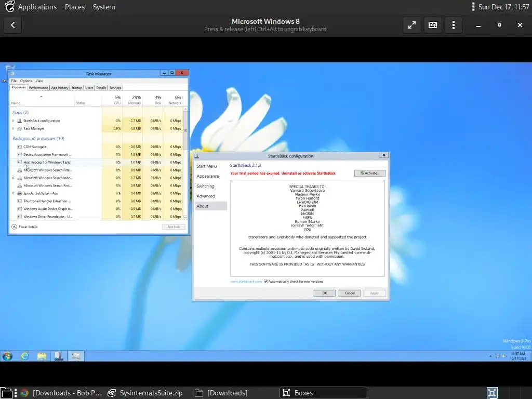The image size is (532, 399).
Task: Select StartIsBack icon in Windows taskbar
Action: tap(59, 356)
